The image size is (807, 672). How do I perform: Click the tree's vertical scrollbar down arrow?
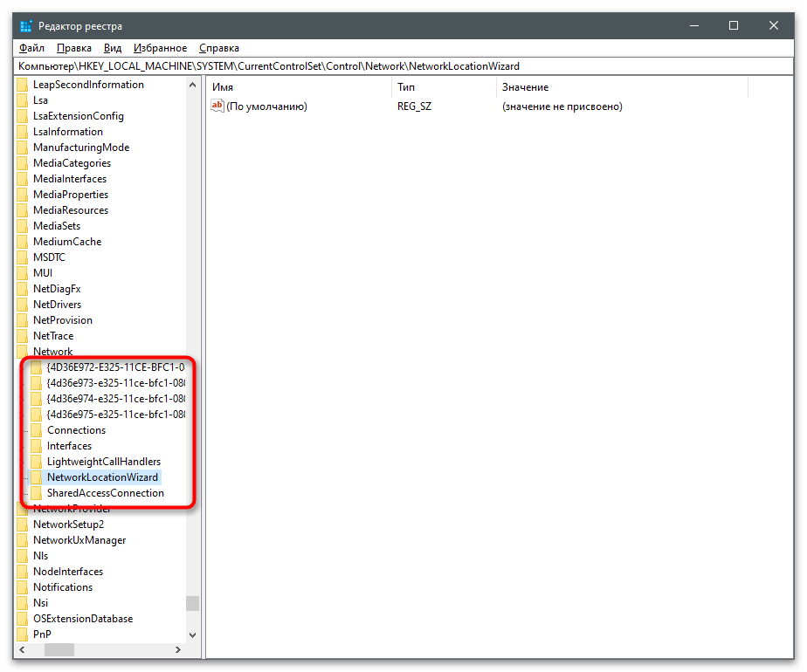(192, 635)
